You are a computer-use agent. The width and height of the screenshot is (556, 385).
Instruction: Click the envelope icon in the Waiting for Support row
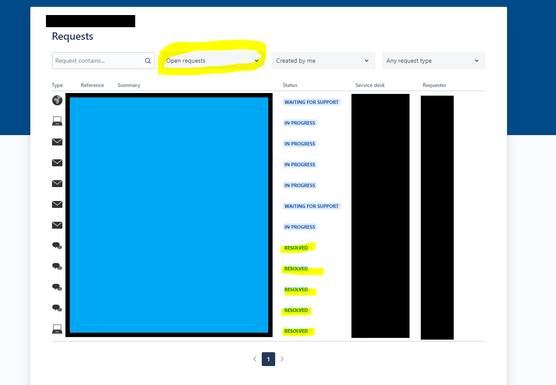[x=57, y=204]
